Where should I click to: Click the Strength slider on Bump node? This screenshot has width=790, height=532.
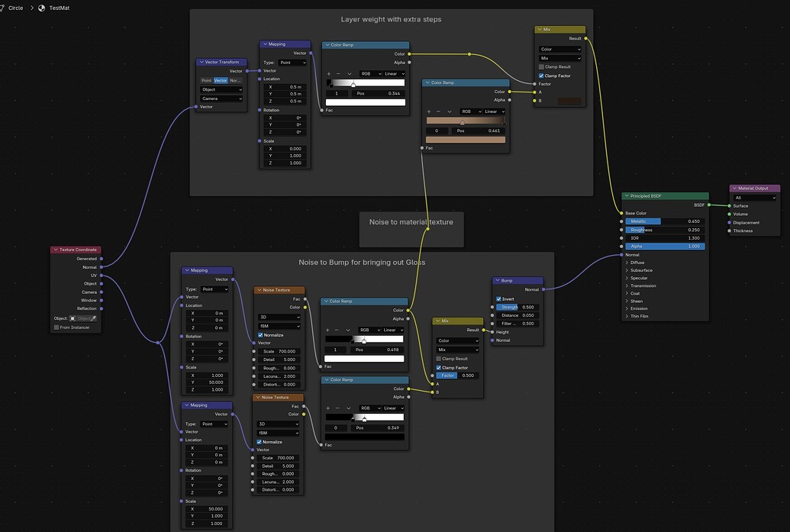518,307
